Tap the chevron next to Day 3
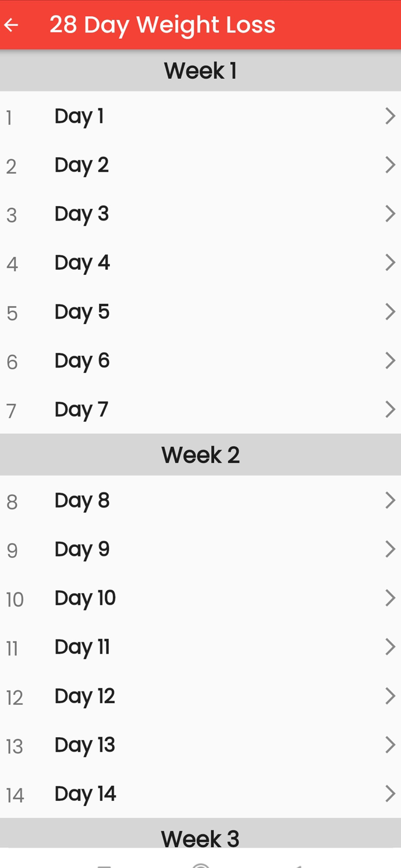The width and height of the screenshot is (401, 868). point(390,214)
